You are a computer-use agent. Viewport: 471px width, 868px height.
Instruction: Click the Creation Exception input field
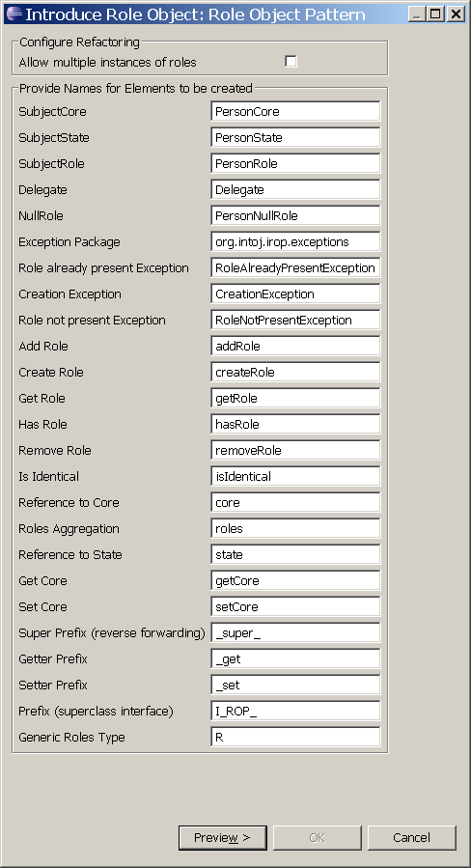(x=295, y=294)
